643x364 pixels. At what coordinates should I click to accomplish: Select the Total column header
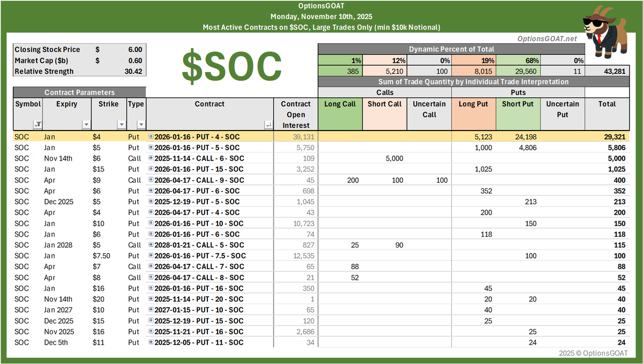pos(607,115)
